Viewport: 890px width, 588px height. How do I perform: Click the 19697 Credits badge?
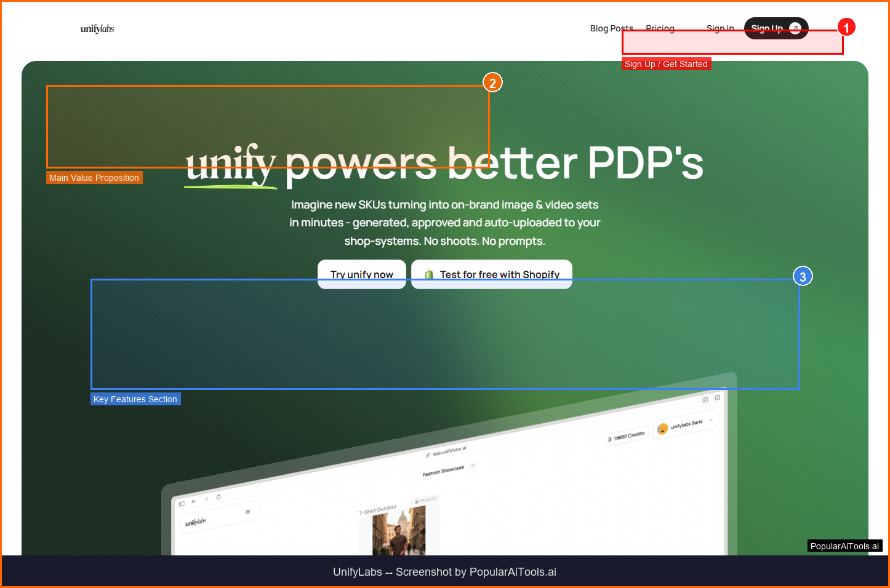click(627, 437)
